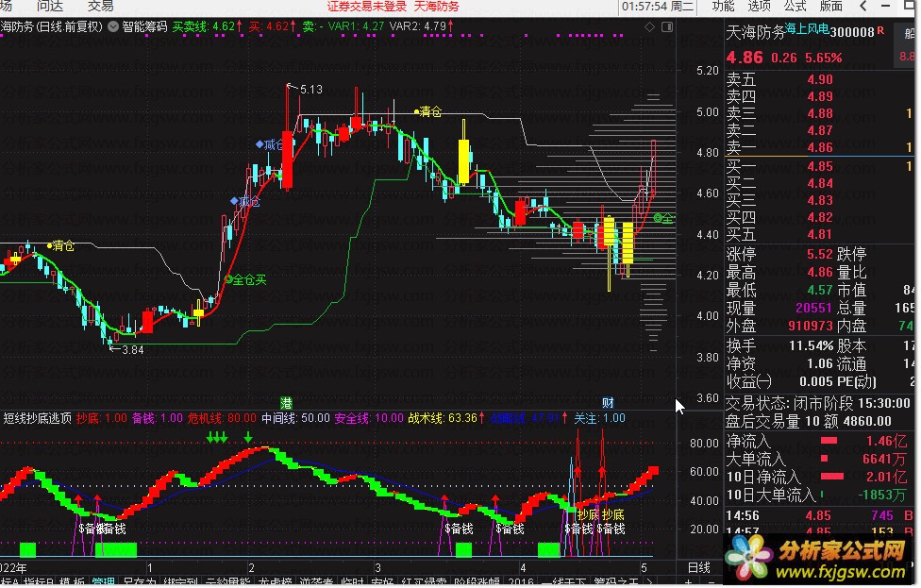Click the 最低 value 4.57
The height and width of the screenshot is (588, 921).
point(820,290)
